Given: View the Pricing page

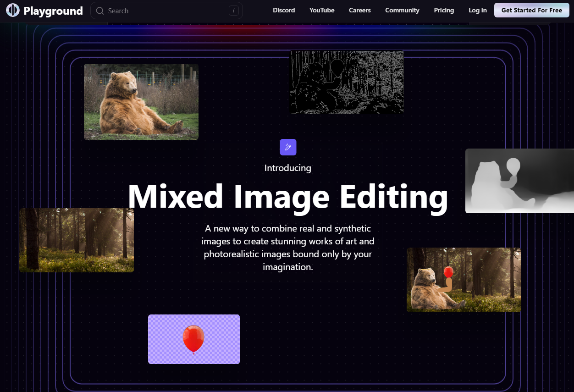Looking at the screenshot, I should coord(444,10).
